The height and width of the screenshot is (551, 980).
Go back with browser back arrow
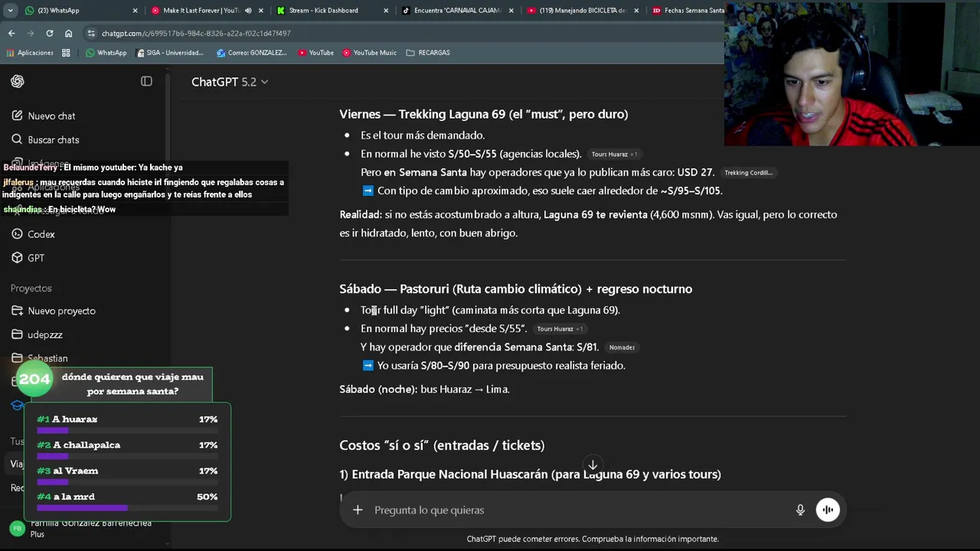click(x=11, y=34)
